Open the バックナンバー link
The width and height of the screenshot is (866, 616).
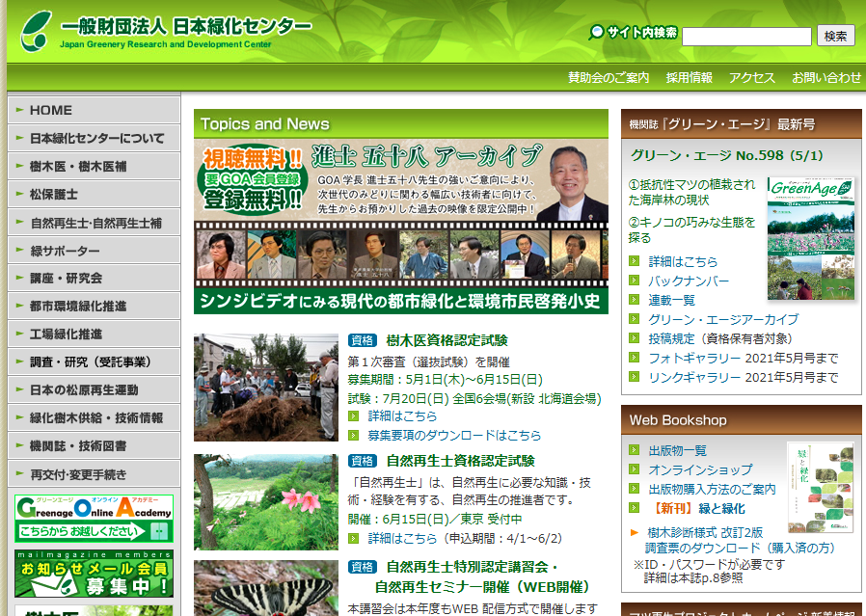[x=689, y=281]
